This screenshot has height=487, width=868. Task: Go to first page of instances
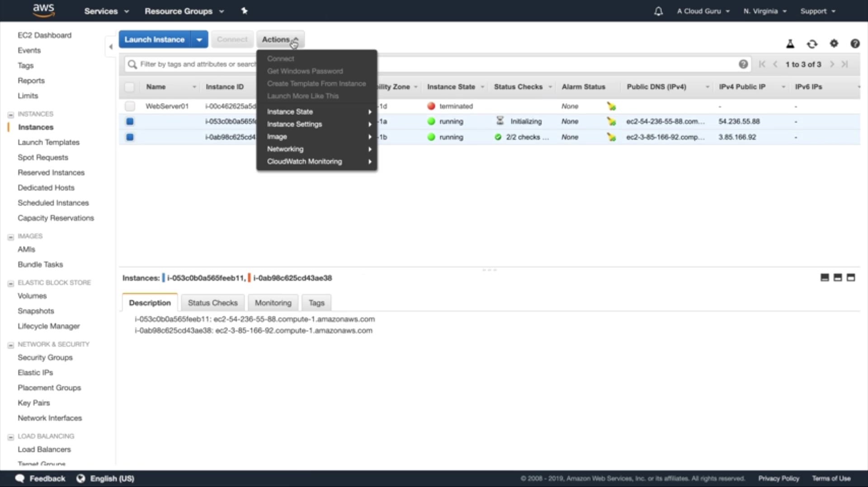(x=762, y=64)
